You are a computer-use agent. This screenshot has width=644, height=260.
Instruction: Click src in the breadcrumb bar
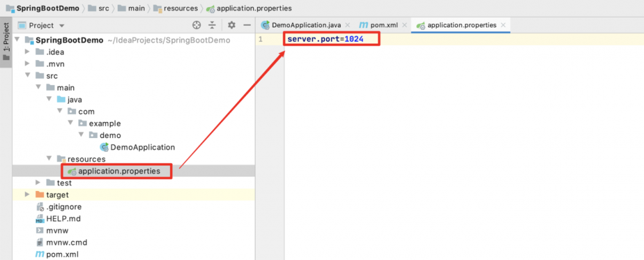[x=99, y=8]
